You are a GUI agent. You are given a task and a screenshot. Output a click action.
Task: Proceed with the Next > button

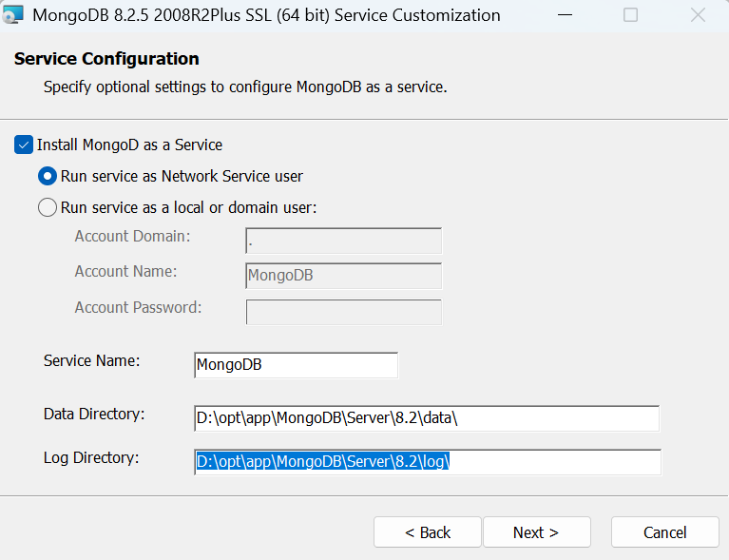pyautogui.click(x=537, y=532)
